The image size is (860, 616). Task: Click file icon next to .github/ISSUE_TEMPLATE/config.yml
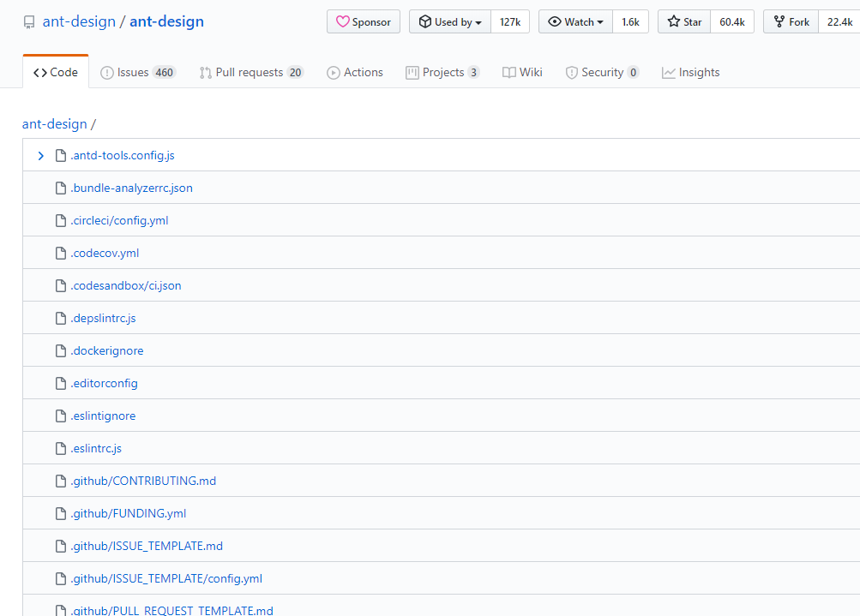click(61, 579)
